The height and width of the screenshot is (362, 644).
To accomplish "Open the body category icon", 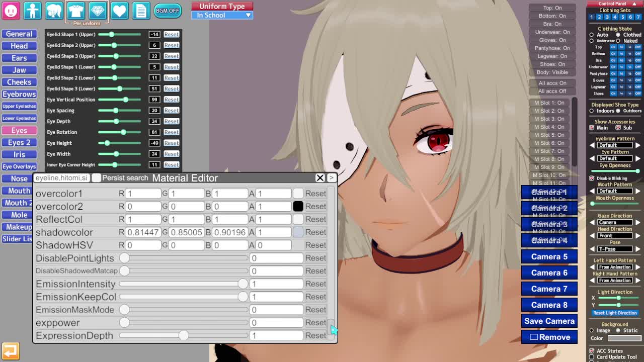I will (32, 10).
